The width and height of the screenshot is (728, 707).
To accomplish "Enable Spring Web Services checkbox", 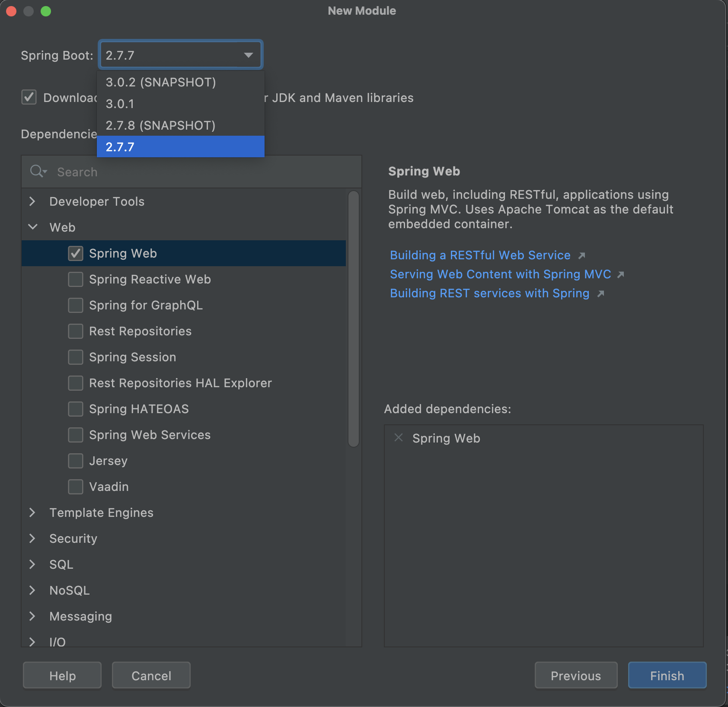I will pos(76,435).
